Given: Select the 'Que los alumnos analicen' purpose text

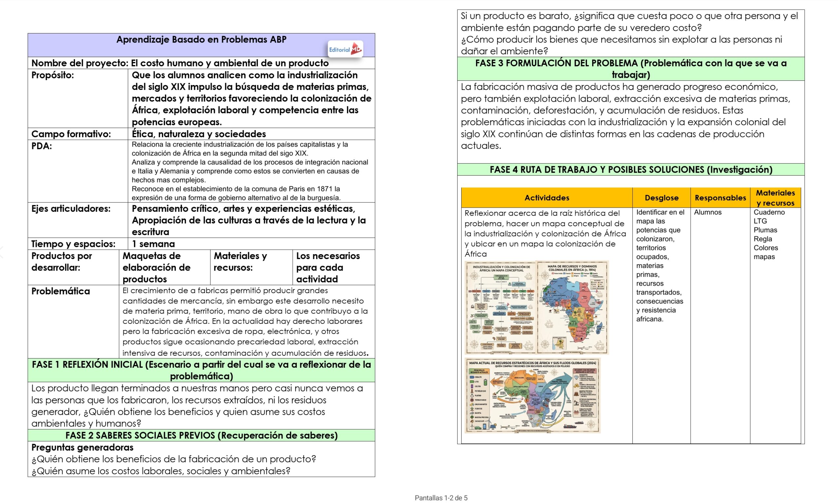Looking at the screenshot, I should point(251,98).
